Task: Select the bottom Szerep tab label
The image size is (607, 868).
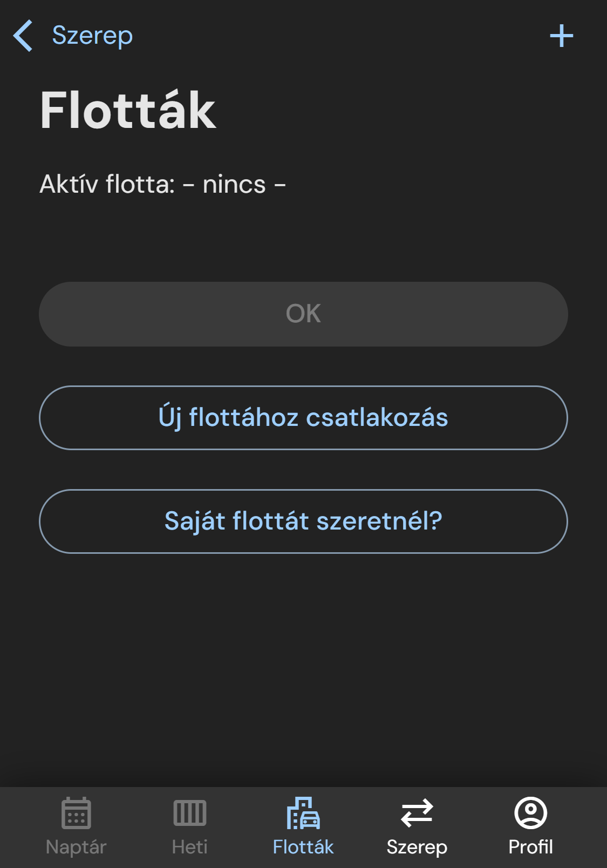Action: pyautogui.click(x=417, y=847)
